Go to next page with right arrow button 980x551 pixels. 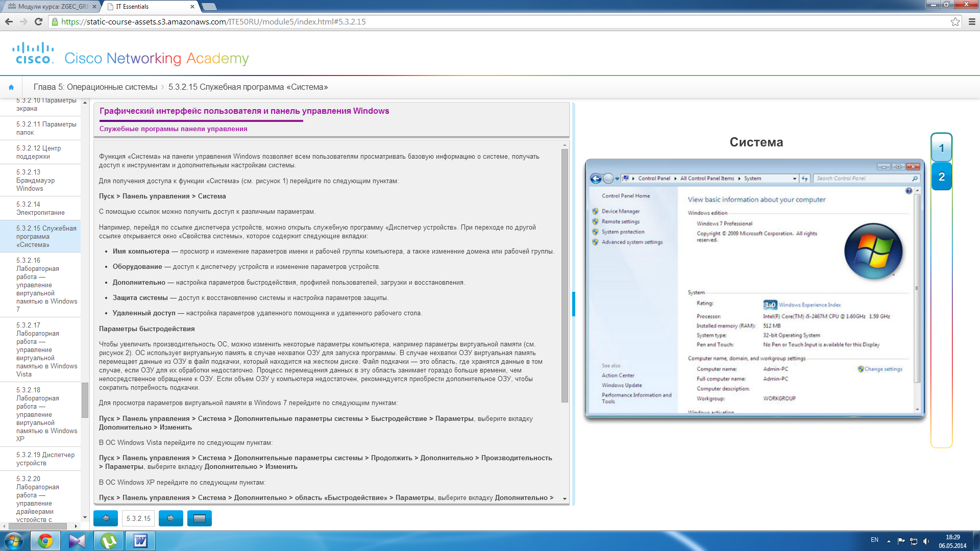point(171,518)
